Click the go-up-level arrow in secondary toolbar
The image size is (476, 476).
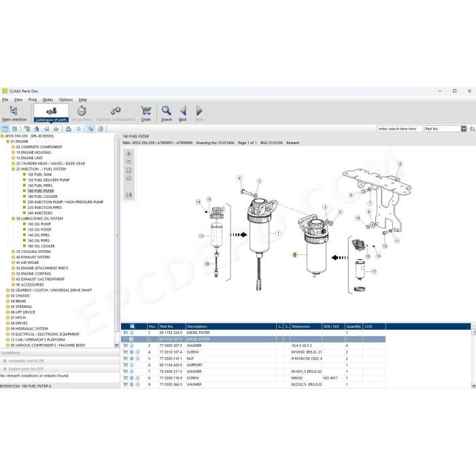pyautogui.click(x=37, y=129)
